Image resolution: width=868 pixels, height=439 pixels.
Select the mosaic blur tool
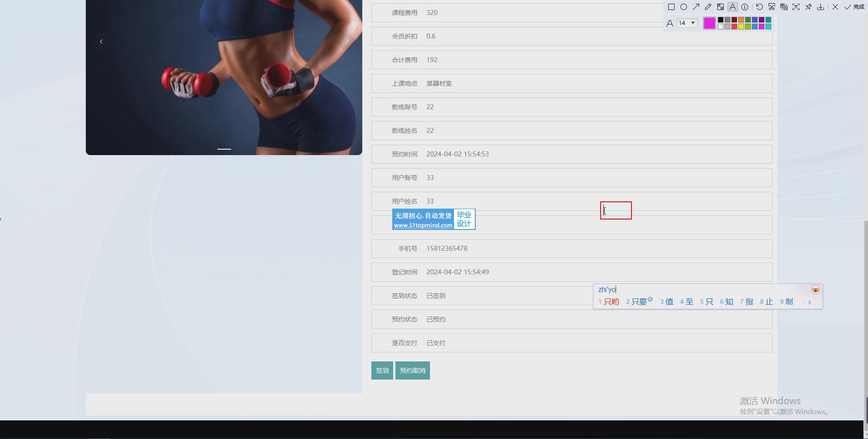720,7
